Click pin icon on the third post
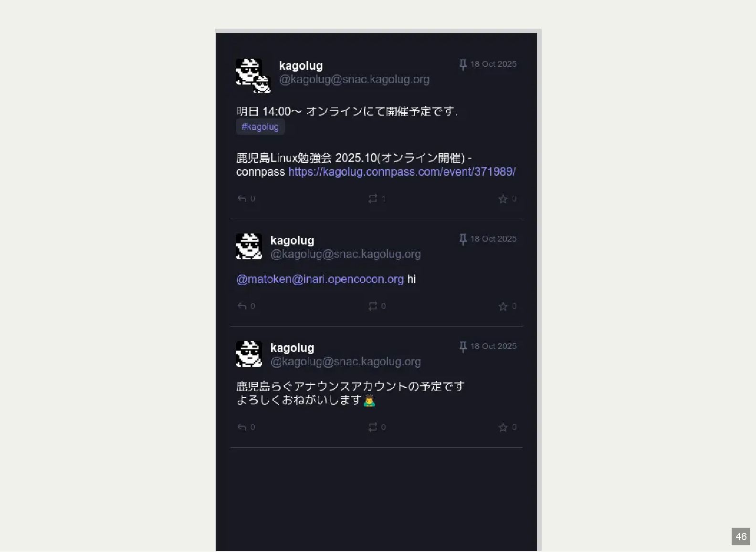Screen dimensions: 756x552 click(462, 347)
